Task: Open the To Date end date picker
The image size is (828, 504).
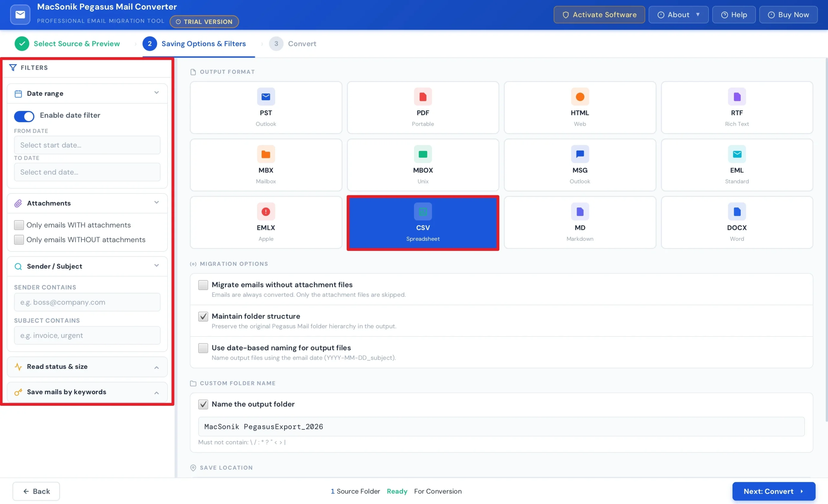Action: pyautogui.click(x=87, y=172)
